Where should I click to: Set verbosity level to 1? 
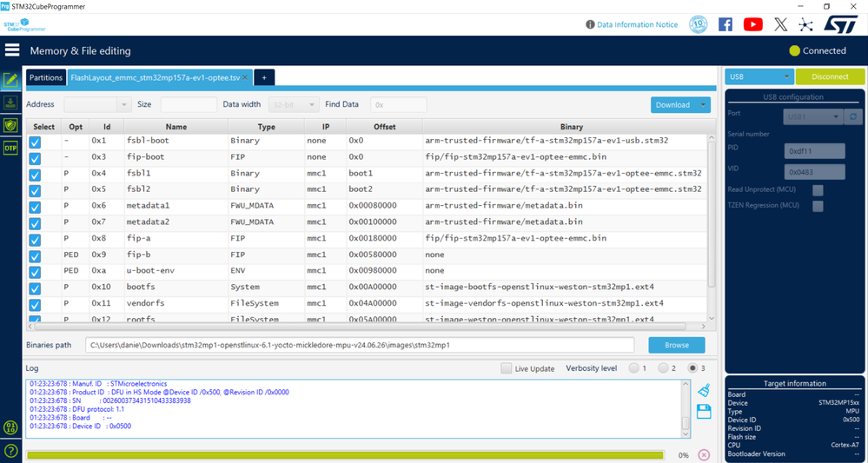click(633, 368)
